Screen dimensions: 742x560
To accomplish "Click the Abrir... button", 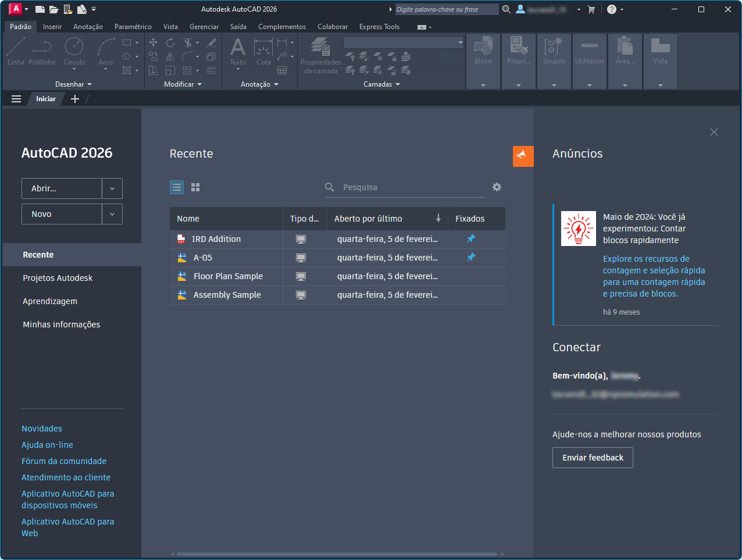I will pyautogui.click(x=62, y=188).
